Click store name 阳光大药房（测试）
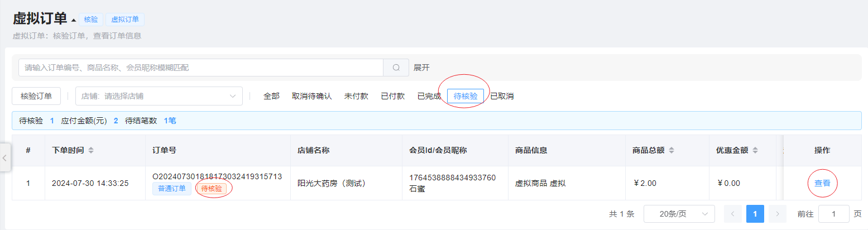 (x=332, y=183)
